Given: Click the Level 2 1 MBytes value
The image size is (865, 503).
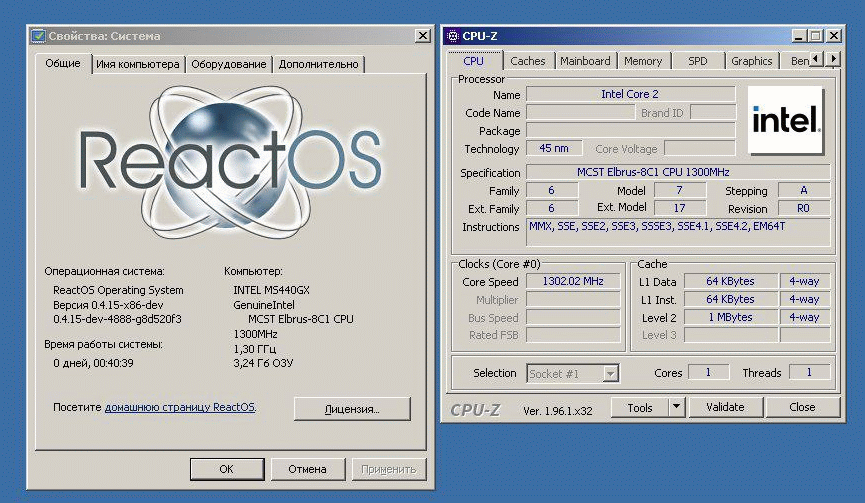Looking at the screenshot, I should [x=730, y=318].
